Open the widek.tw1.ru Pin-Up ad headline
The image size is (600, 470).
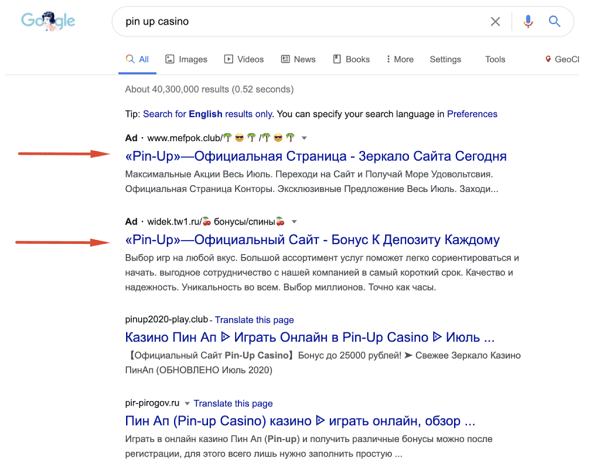312,240
